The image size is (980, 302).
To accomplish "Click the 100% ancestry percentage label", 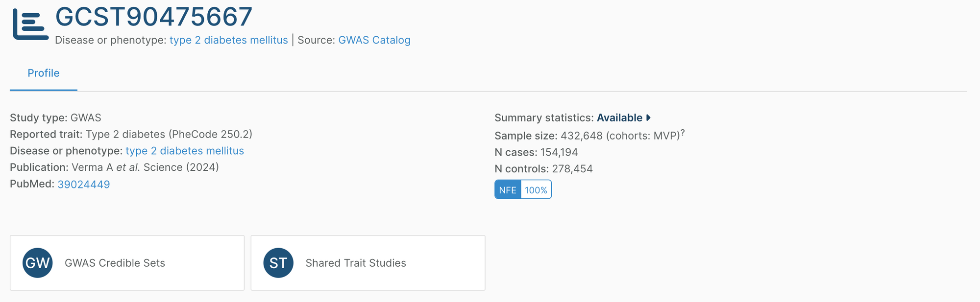I will (536, 190).
